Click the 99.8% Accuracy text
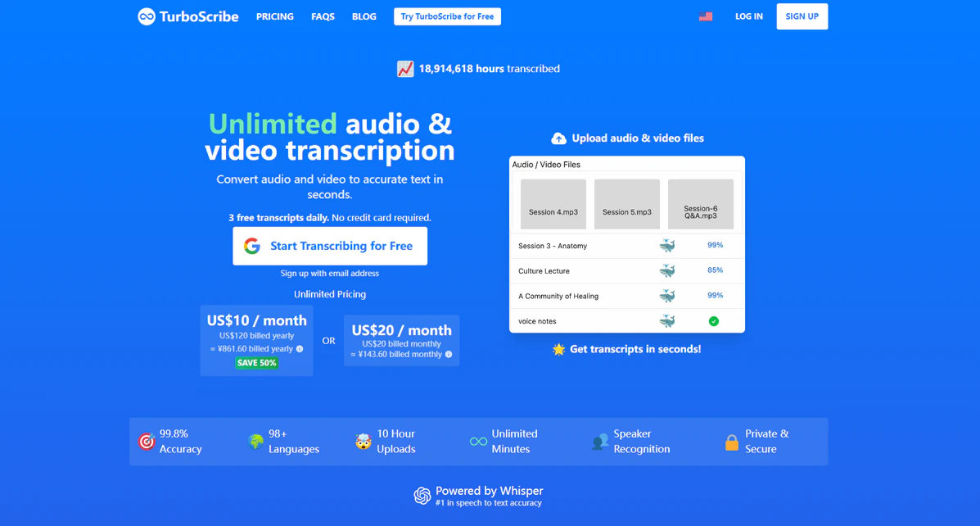 pyautogui.click(x=181, y=442)
